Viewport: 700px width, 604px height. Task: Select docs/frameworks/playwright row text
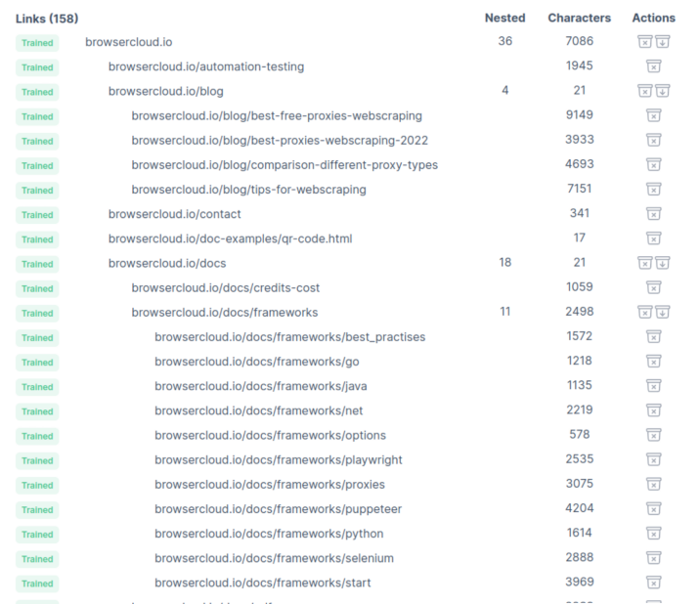pos(279,459)
